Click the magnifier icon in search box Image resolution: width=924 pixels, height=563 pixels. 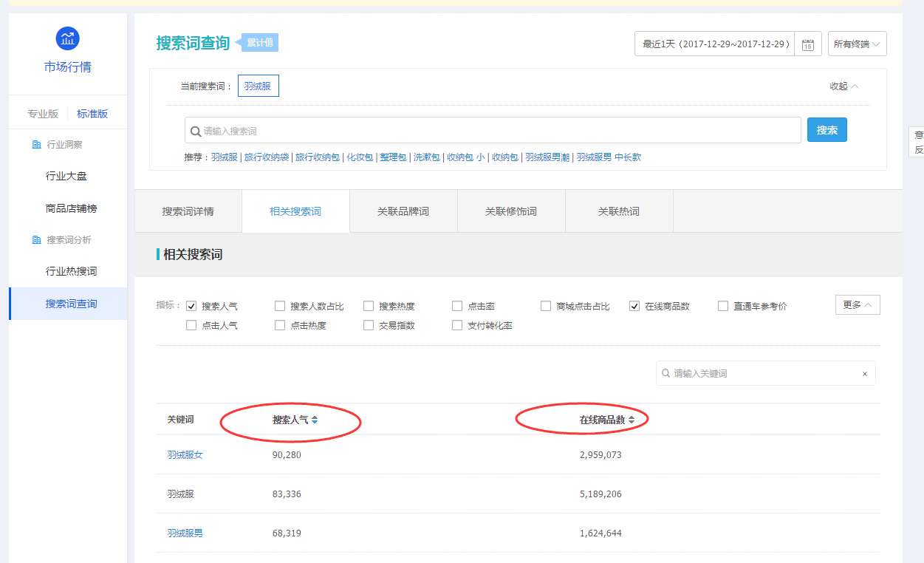pyautogui.click(x=196, y=131)
